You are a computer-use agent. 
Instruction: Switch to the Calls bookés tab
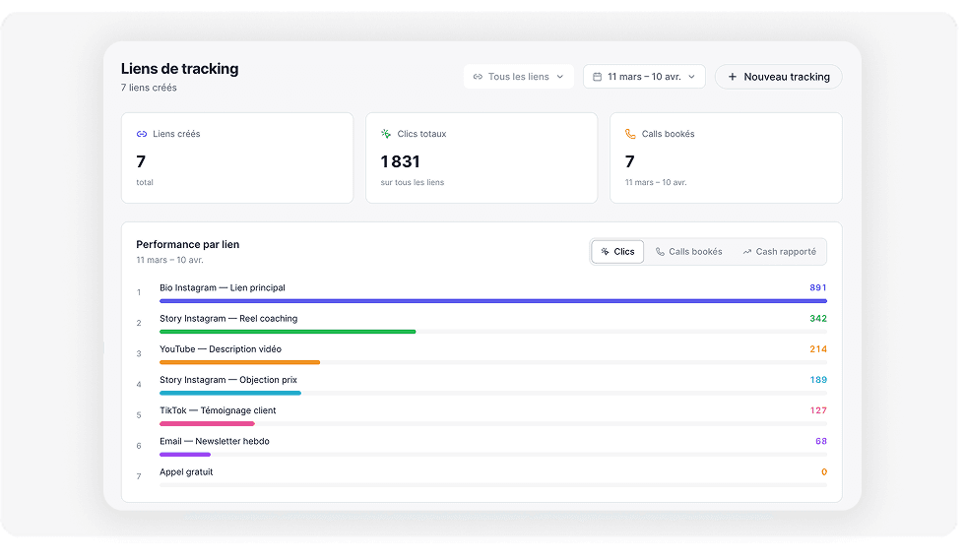(x=688, y=251)
